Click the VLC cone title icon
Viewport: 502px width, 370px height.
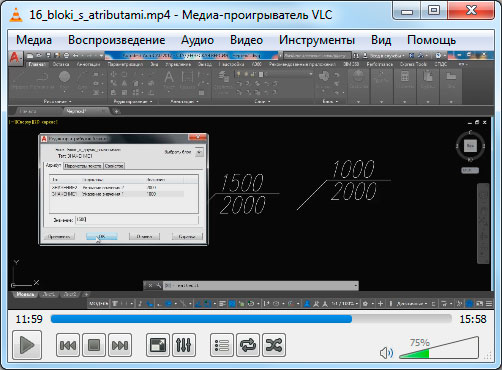point(15,15)
